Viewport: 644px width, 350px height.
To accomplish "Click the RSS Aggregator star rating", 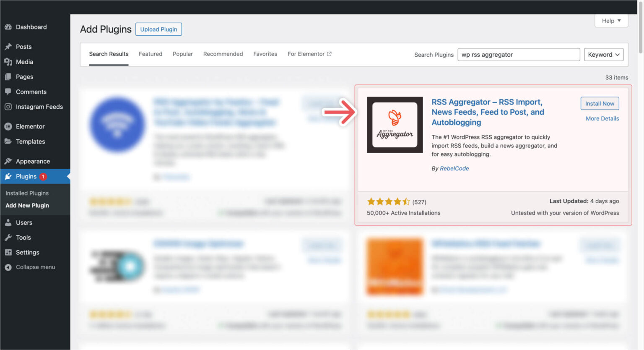I will 388,202.
